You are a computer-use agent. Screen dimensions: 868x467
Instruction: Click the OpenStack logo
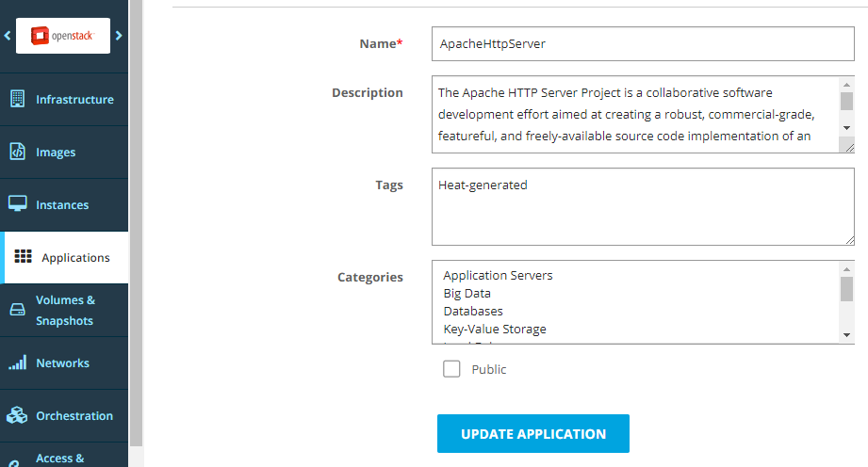click(x=63, y=36)
